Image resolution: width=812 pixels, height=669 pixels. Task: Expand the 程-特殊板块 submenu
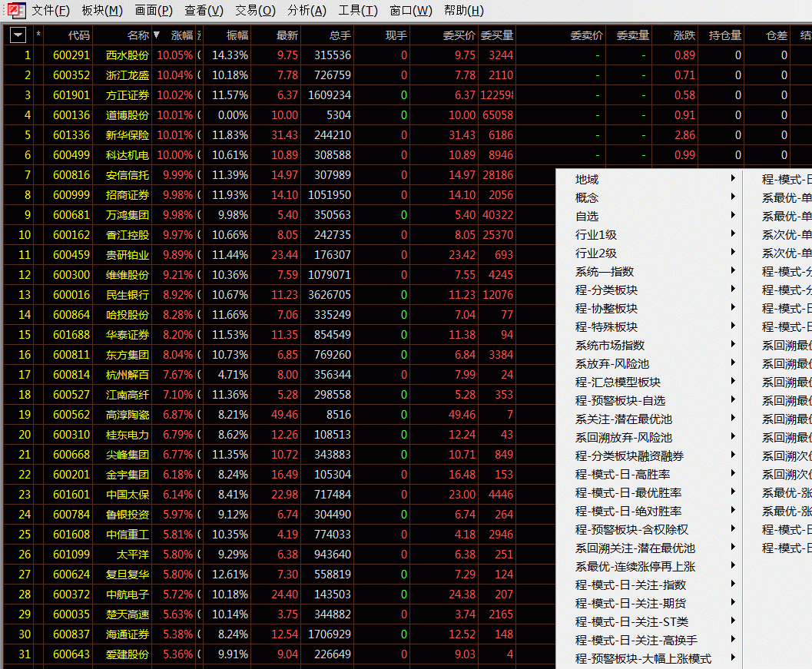click(649, 326)
